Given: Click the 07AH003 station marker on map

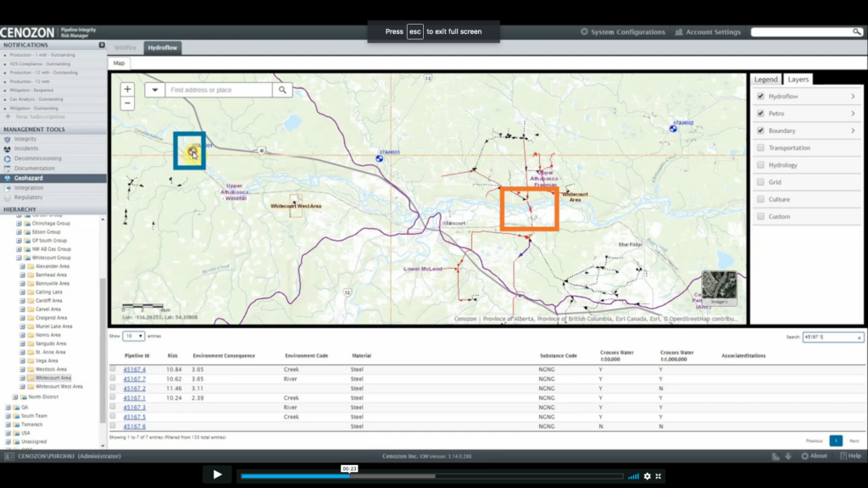Looking at the screenshot, I should pos(379,158).
